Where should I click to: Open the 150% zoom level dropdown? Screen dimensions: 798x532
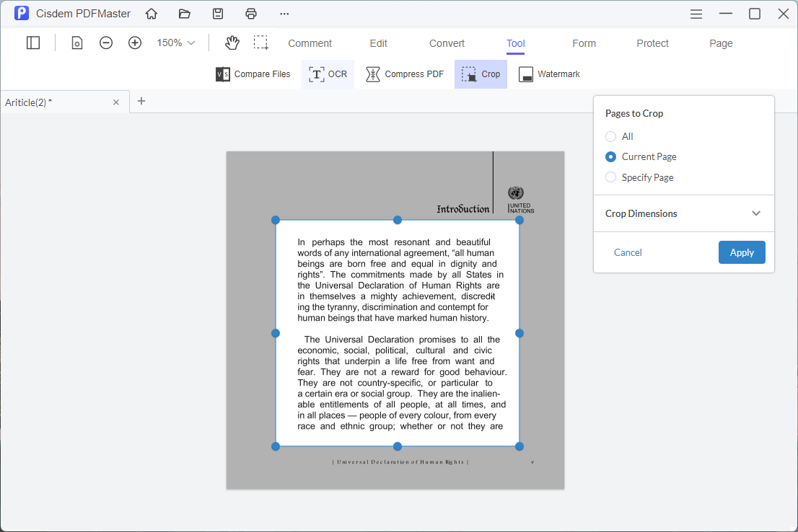(x=176, y=43)
